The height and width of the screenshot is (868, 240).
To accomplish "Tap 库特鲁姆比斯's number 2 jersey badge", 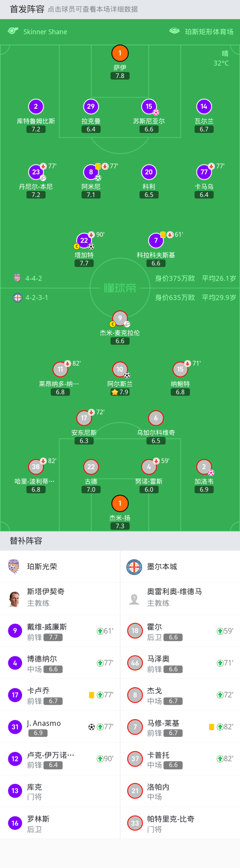I will 36,106.
